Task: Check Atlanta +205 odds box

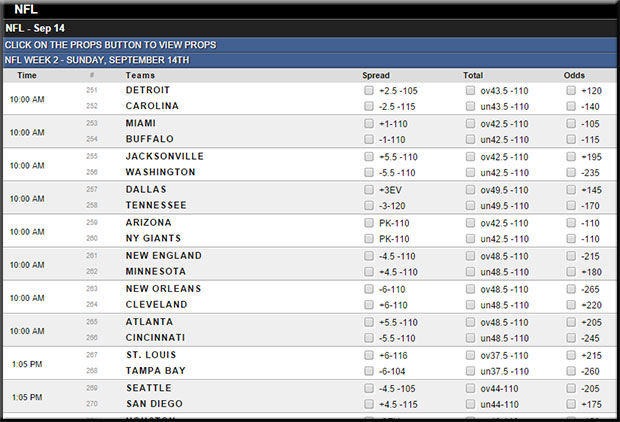Action: (571, 322)
